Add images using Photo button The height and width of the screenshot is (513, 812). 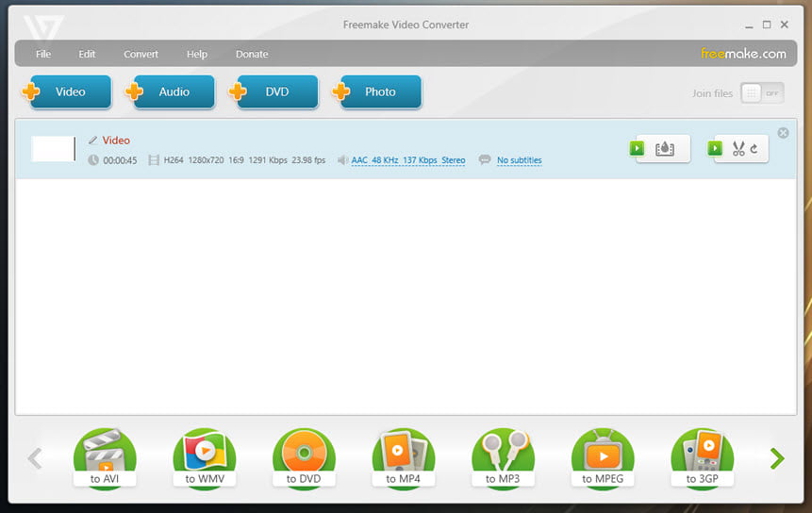point(377,91)
